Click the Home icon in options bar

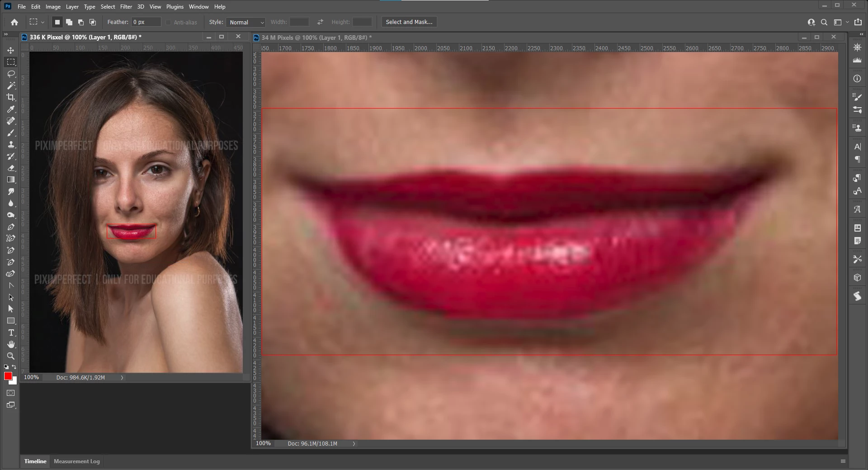(14, 22)
